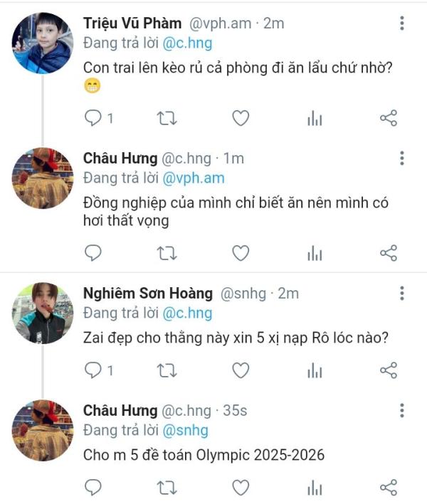Reply to Triệu Vũ Phàm's hotpot tweet
Viewport: 427px width, 504px height.
pyautogui.click(x=94, y=119)
